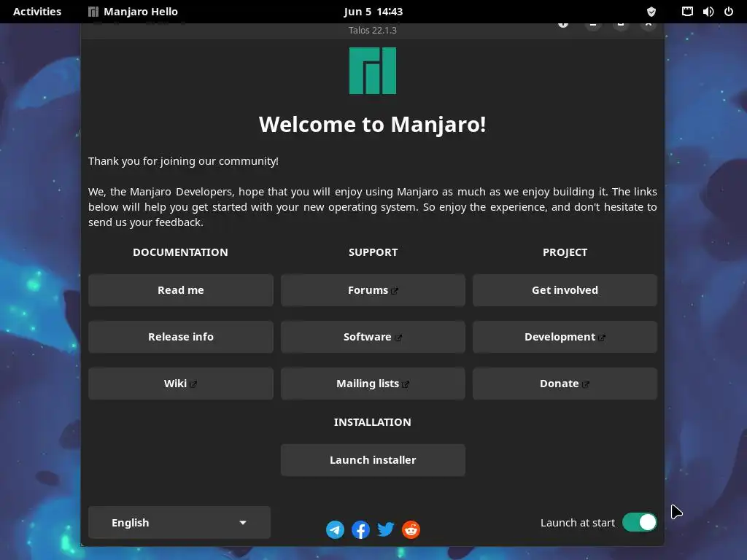Click the green Manjaro logo

point(373,71)
